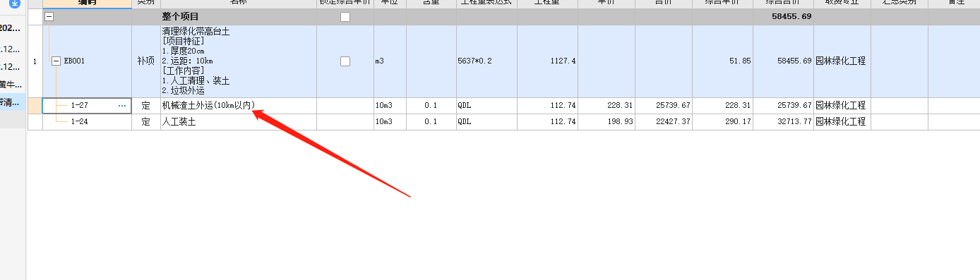Open the ellipsis button in the 1-27 cell

[122, 106]
